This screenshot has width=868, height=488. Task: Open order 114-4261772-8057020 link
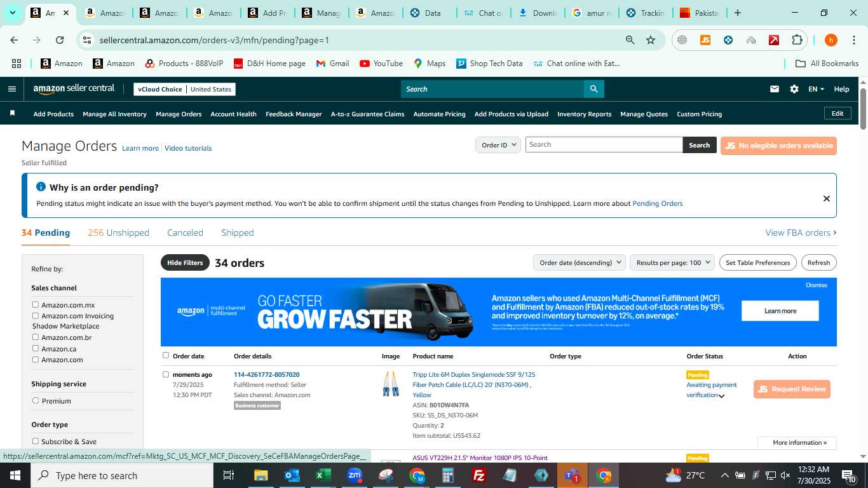tap(266, 375)
